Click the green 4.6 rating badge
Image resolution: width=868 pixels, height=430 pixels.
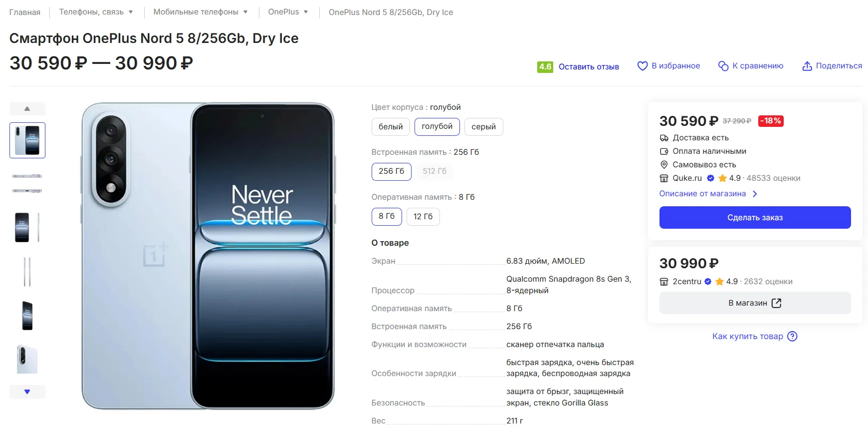click(545, 66)
